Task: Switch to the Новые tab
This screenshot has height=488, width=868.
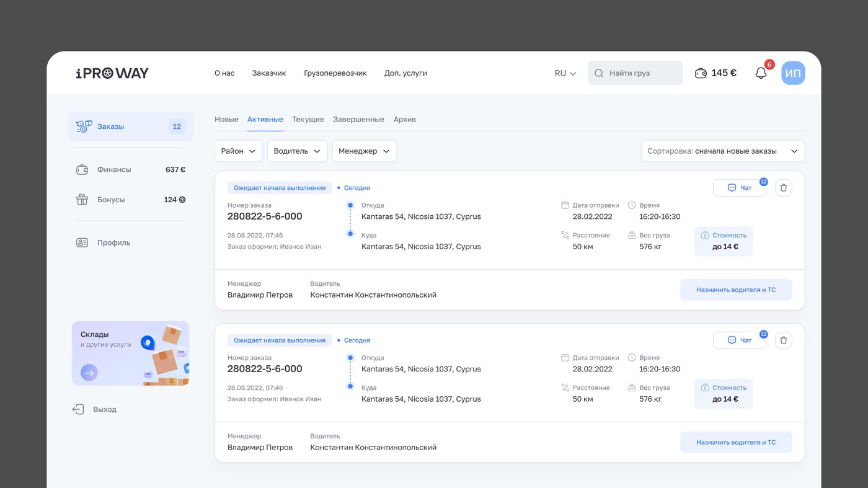Action: 226,119
